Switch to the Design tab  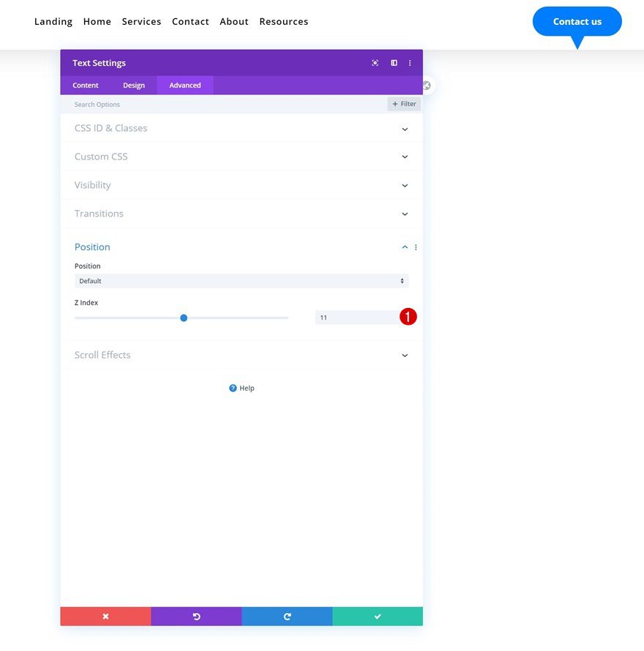coord(134,85)
